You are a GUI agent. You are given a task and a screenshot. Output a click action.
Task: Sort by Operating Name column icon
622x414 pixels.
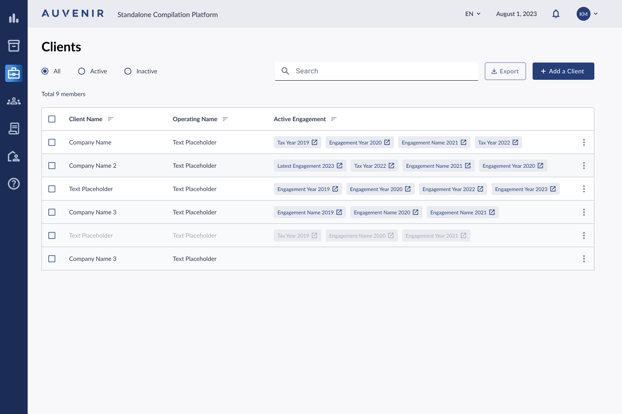[x=225, y=119]
